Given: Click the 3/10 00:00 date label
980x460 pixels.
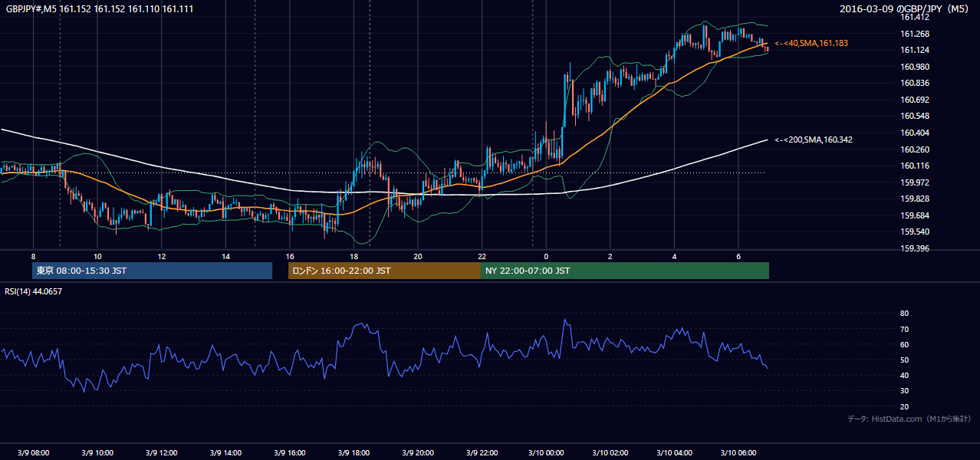Looking at the screenshot, I should [x=545, y=453].
